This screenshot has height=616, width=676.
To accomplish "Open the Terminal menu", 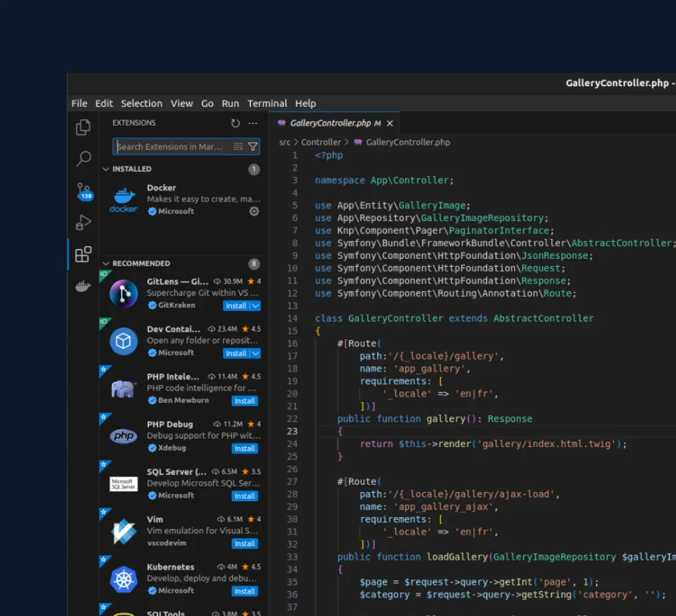I will (x=267, y=103).
